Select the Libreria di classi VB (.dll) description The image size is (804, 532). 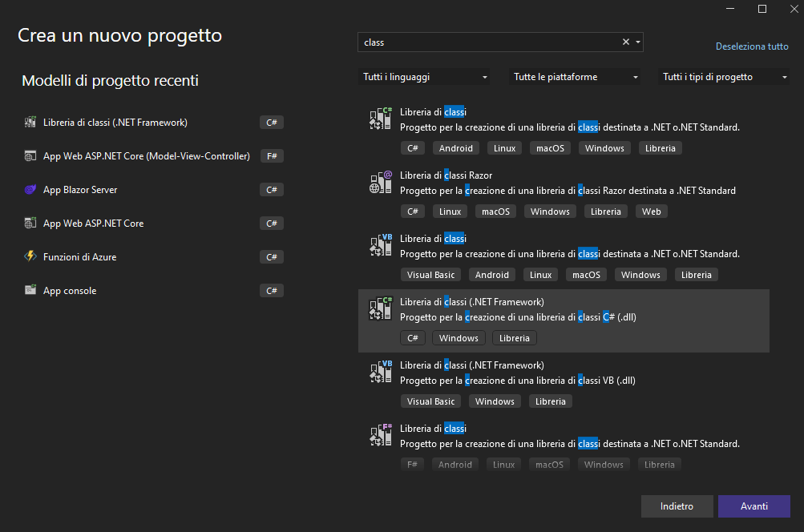(x=517, y=381)
